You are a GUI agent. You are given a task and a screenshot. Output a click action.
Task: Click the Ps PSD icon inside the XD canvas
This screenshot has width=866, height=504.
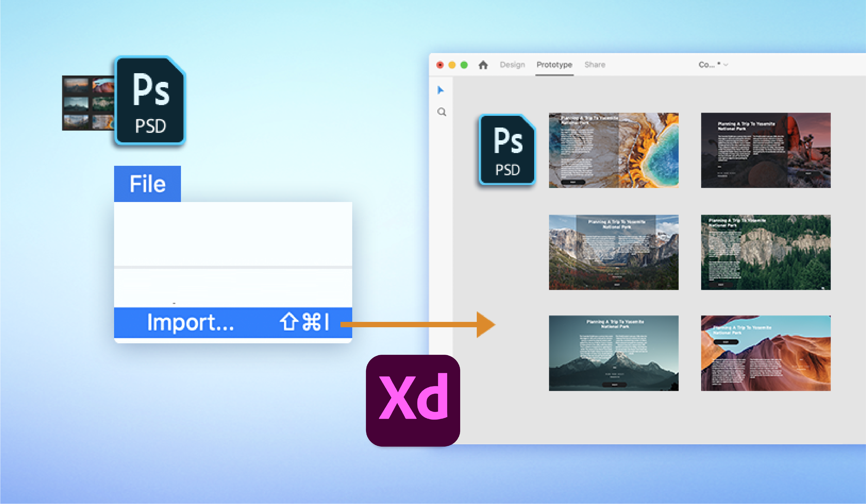(x=507, y=149)
